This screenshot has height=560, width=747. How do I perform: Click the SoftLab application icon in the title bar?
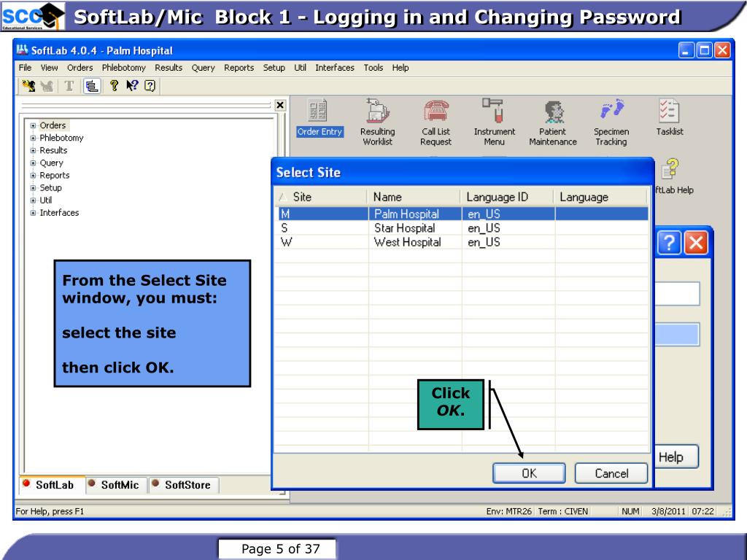[22, 50]
